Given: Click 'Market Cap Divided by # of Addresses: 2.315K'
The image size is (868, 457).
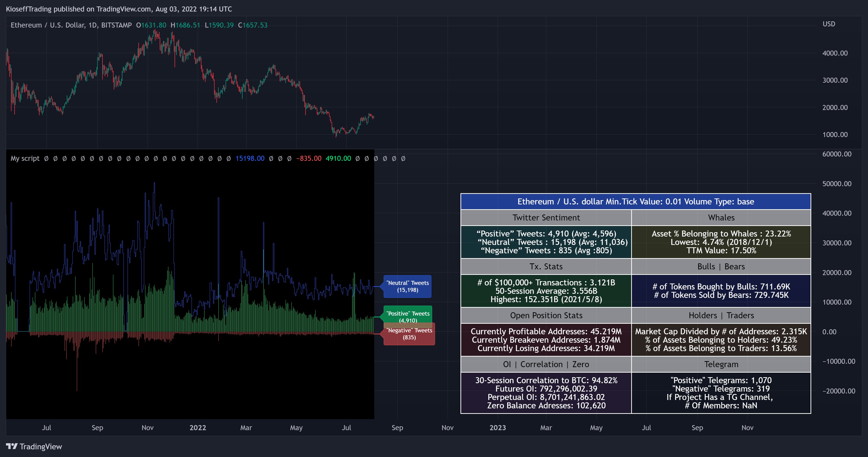Looking at the screenshot, I should click(721, 331).
